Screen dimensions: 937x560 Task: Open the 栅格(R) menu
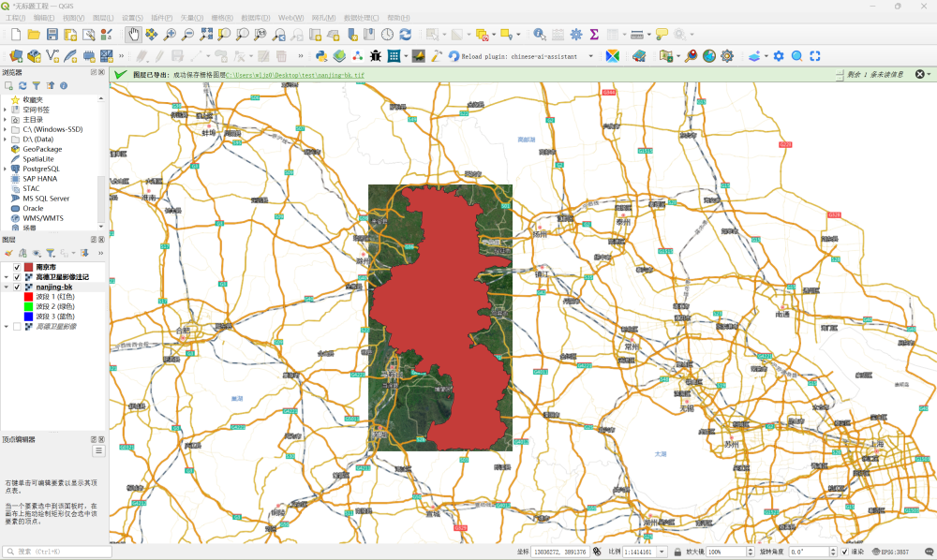[x=222, y=18]
